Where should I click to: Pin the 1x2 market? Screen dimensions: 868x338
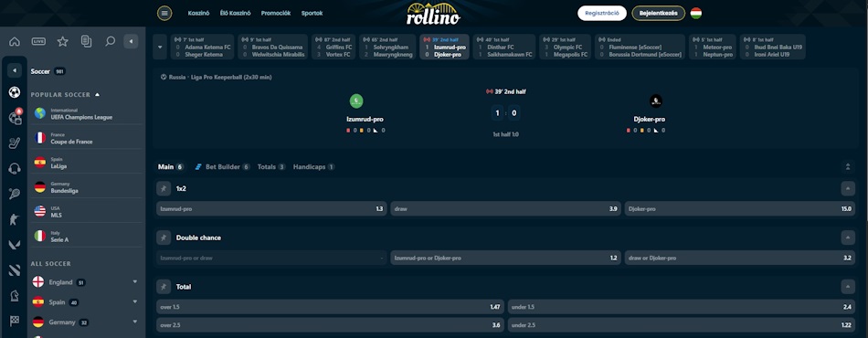point(164,188)
